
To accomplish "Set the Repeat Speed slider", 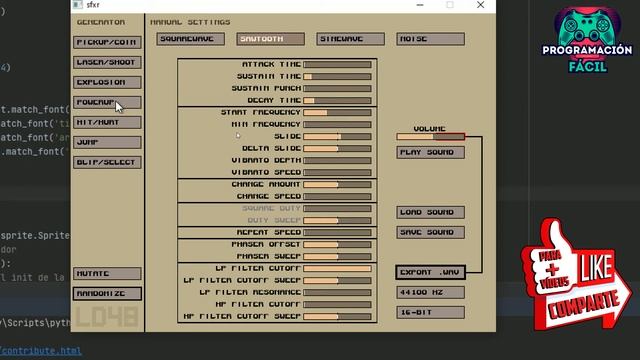I will [338, 232].
